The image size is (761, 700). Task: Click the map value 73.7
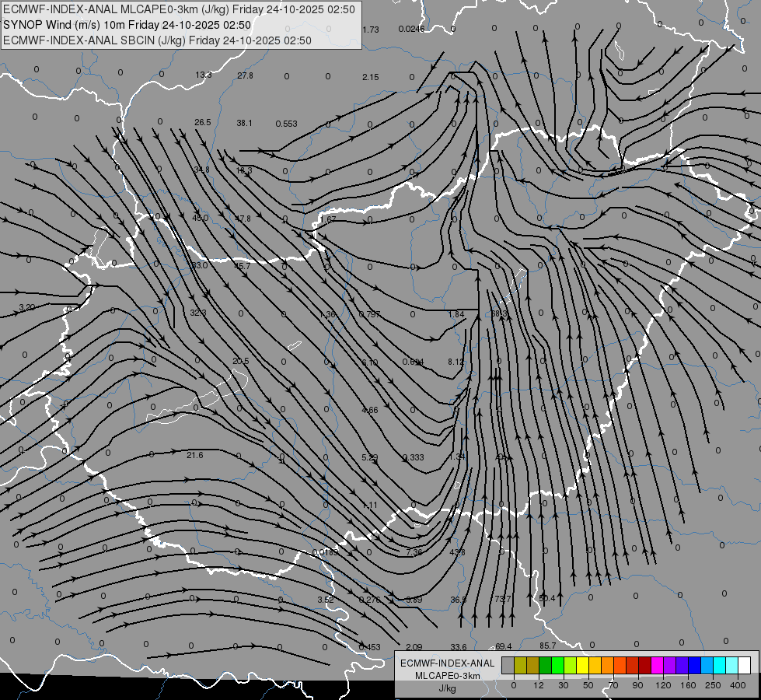pos(503,599)
